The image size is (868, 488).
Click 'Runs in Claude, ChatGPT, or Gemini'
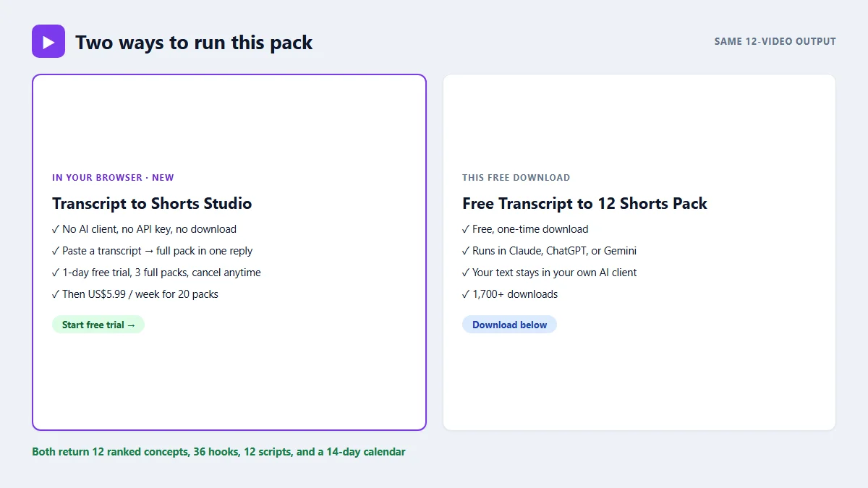(x=549, y=251)
